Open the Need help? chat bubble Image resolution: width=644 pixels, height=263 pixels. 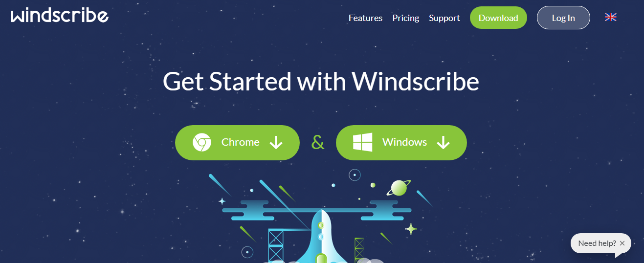pos(597,243)
